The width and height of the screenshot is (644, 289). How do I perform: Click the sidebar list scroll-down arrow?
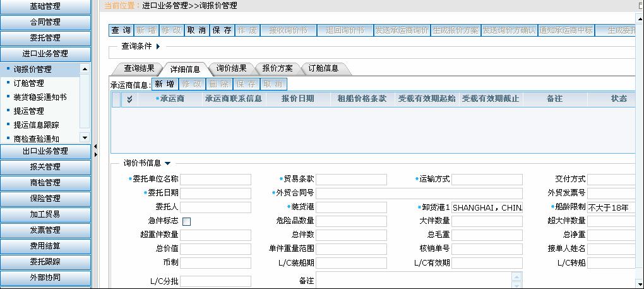click(85, 138)
